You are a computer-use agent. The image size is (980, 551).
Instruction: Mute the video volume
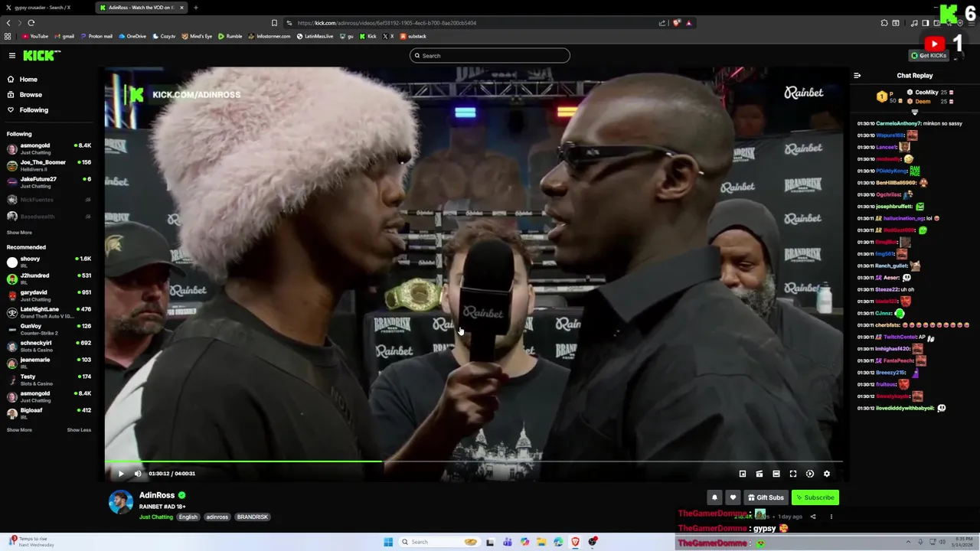click(x=138, y=474)
